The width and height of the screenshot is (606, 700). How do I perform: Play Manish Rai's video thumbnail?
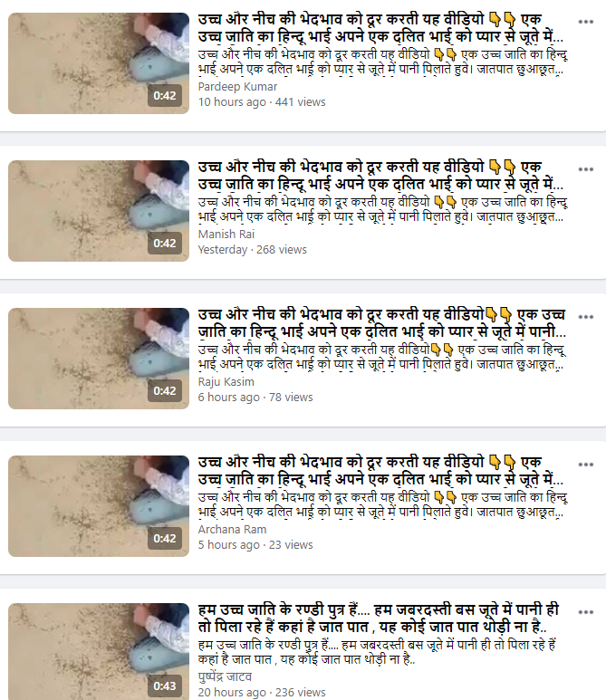99,211
